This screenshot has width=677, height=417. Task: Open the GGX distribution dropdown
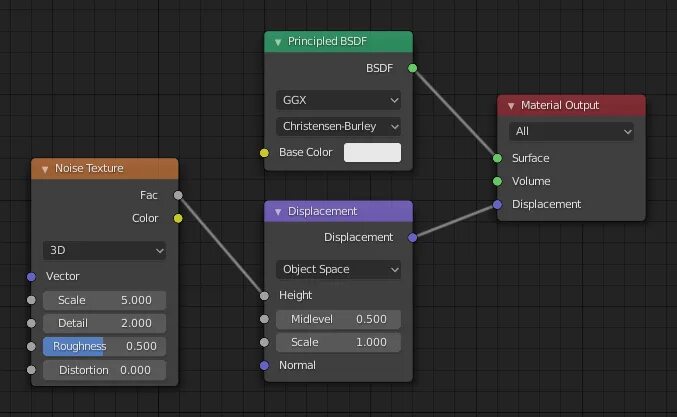click(338, 100)
